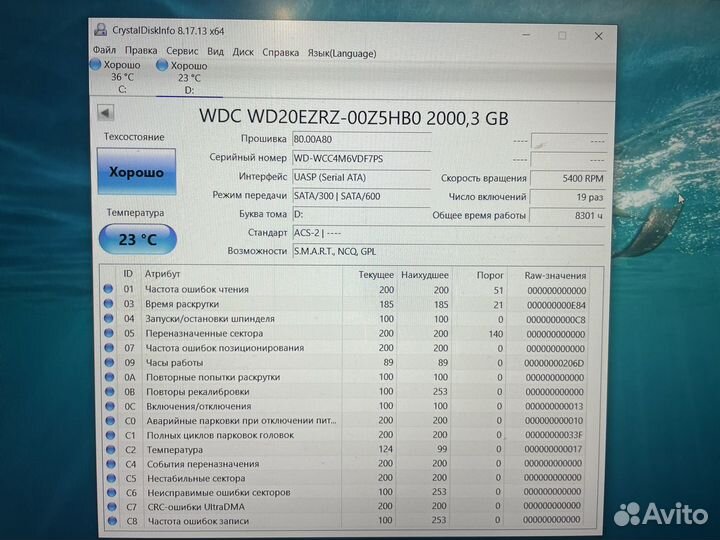Open the Справка menu

click(281, 53)
